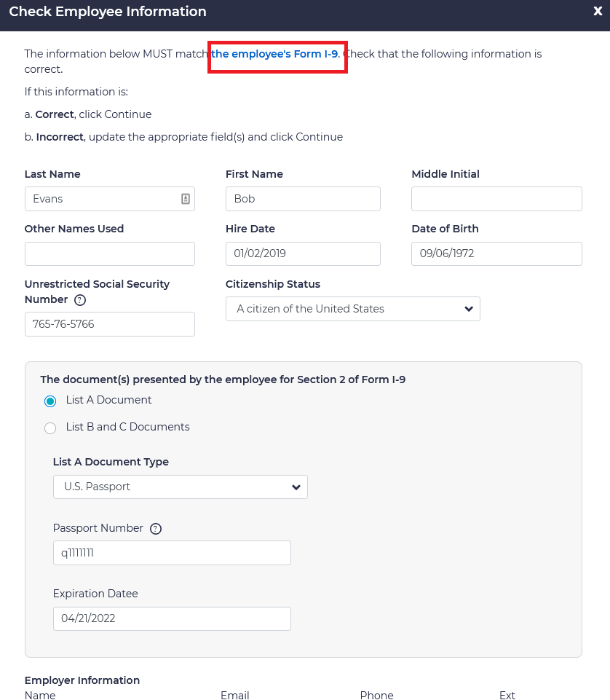Click the Social Security Number field
The image size is (610, 700).
tap(110, 324)
